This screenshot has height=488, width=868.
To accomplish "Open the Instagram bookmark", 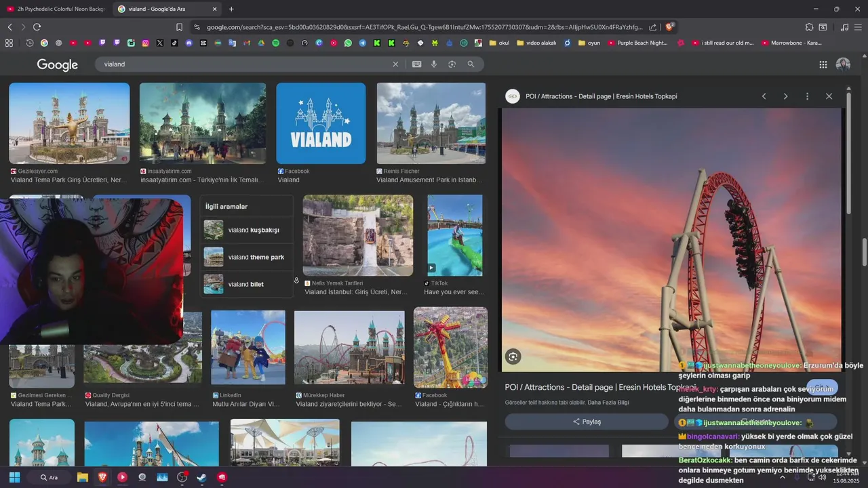I will tap(145, 43).
